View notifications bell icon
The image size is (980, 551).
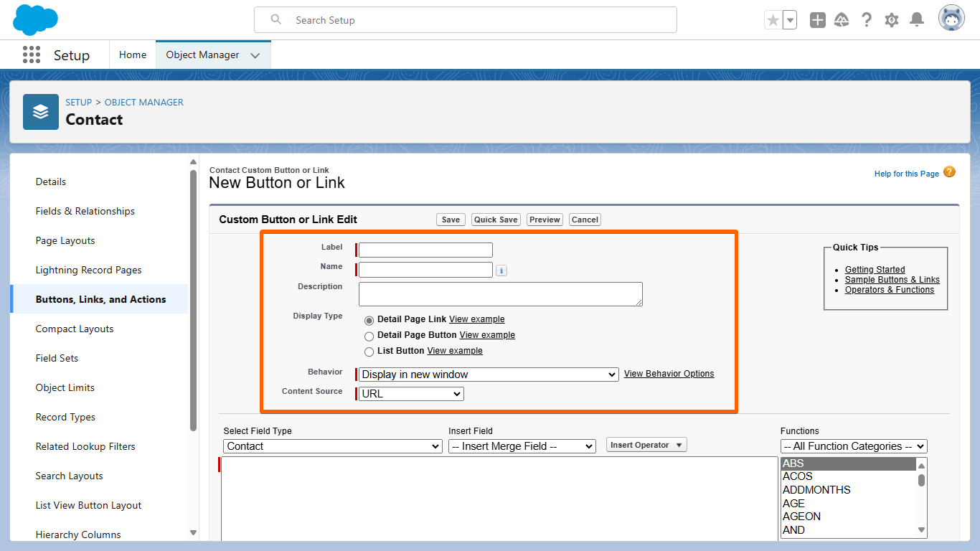tap(916, 20)
